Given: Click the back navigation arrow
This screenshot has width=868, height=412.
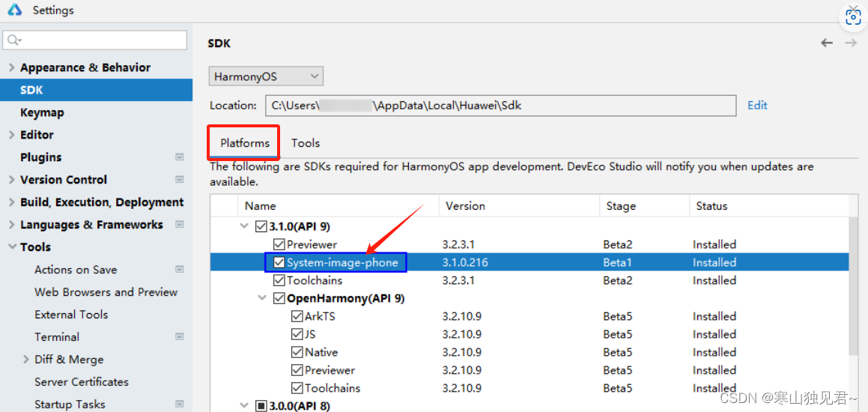Looking at the screenshot, I should point(827,43).
